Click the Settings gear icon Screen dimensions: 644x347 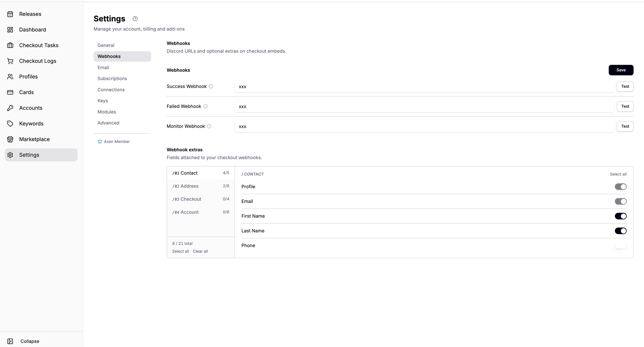[10, 155]
